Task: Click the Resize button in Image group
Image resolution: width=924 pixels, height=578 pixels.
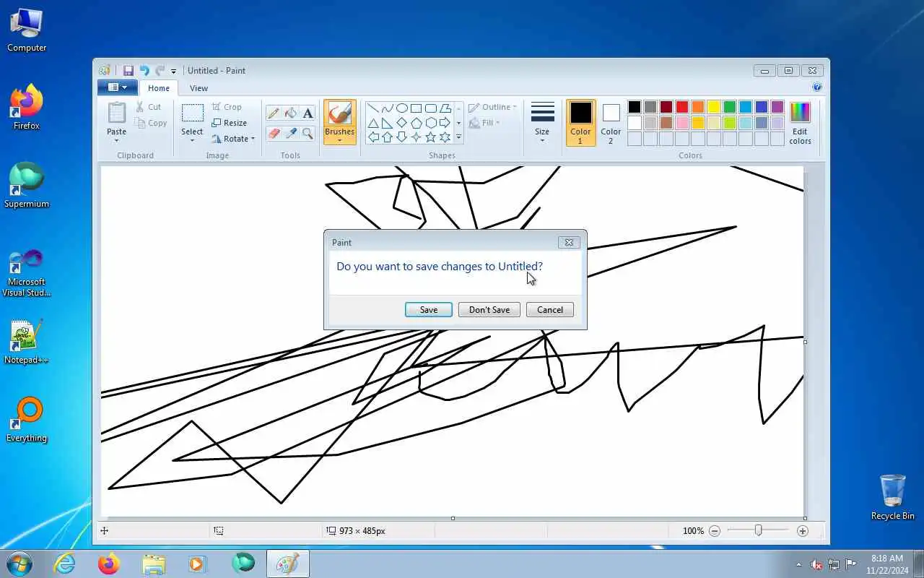Action: [x=229, y=123]
